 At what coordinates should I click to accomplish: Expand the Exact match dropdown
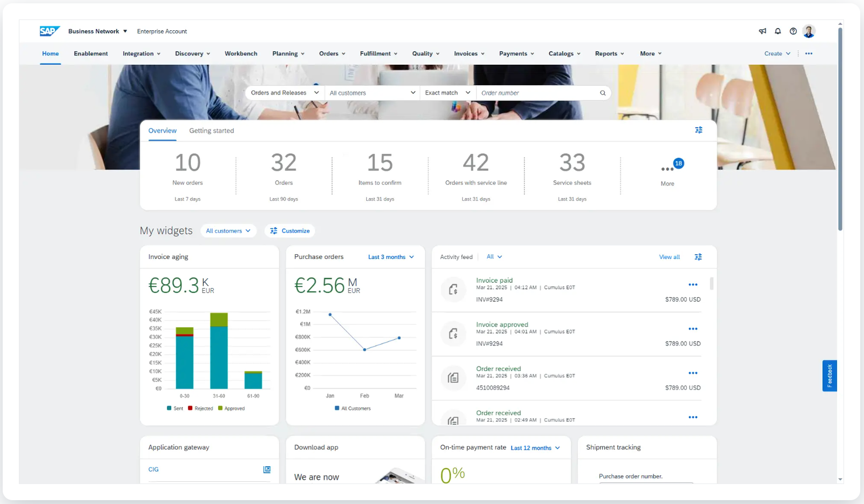pos(447,93)
